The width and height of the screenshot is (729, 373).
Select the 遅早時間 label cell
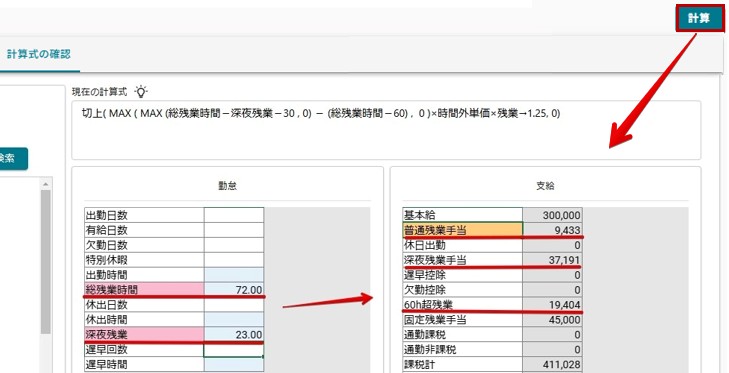[x=144, y=364]
